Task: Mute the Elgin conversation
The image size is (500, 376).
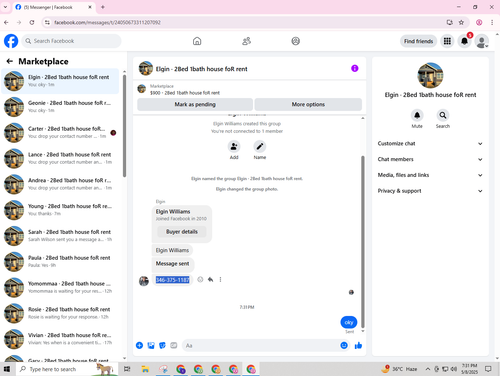Action: (417, 115)
